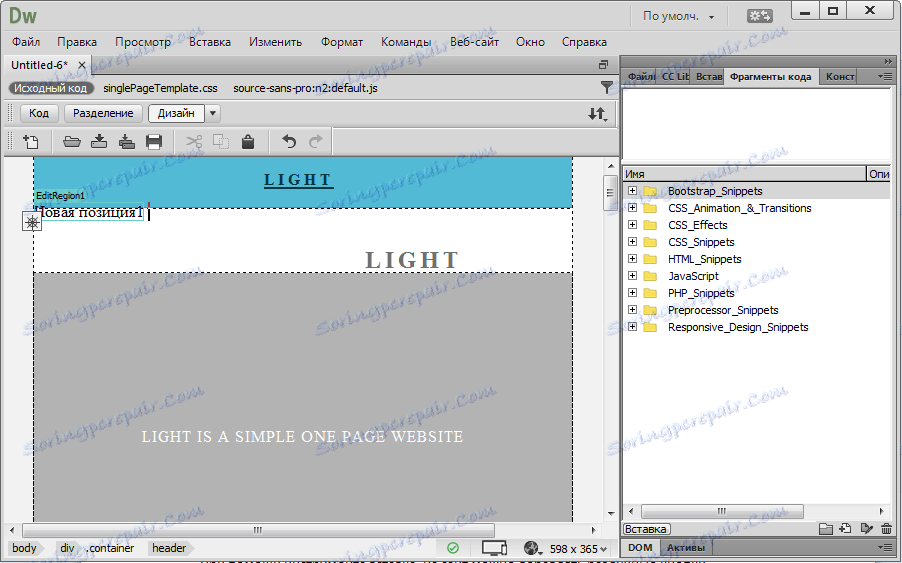This screenshot has height=563, width=902.
Task: Close the Untitled-6 document tab
Action: point(82,65)
